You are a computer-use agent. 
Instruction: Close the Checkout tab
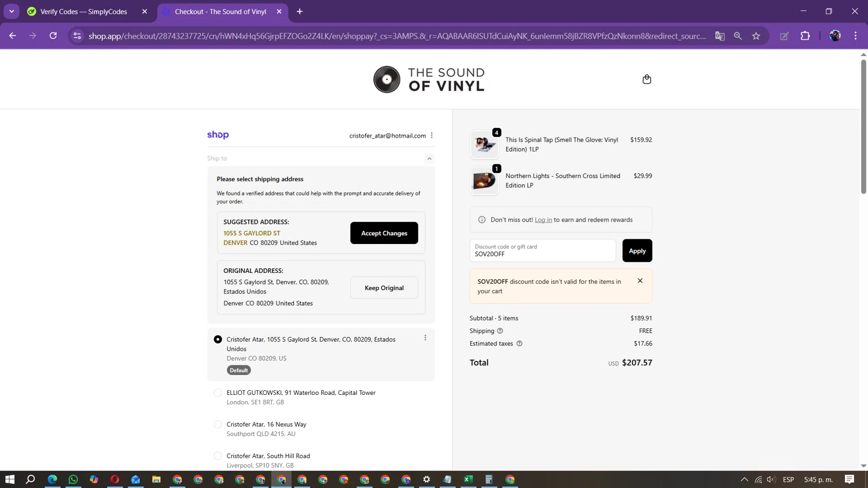(x=279, y=12)
